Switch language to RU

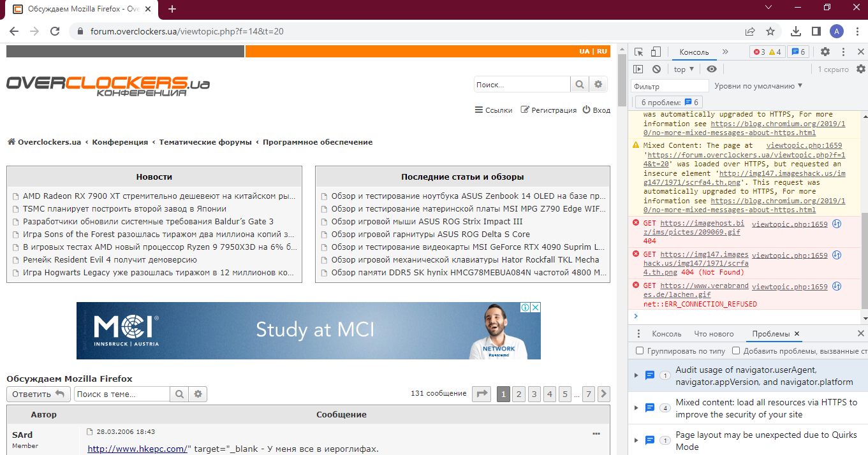click(602, 51)
